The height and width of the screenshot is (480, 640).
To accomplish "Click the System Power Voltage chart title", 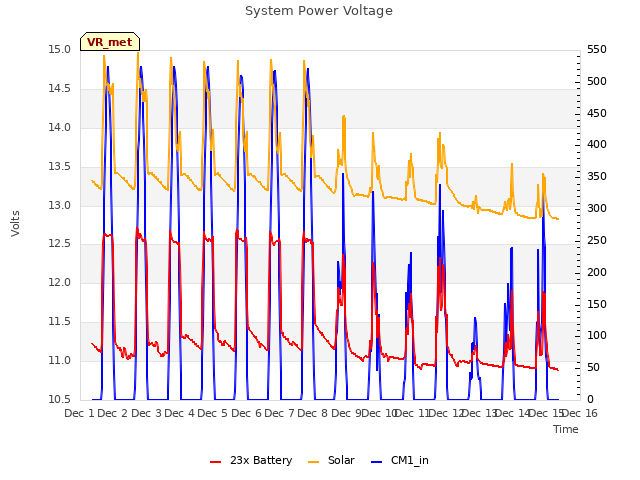I will tap(319, 11).
